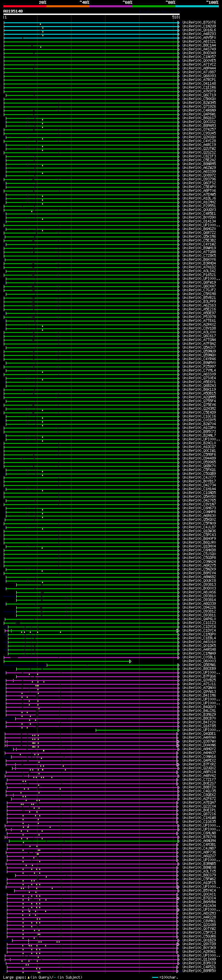Open hit UniRef100_Q016L6
222x980 pixels.
pyautogui.click(x=199, y=30)
